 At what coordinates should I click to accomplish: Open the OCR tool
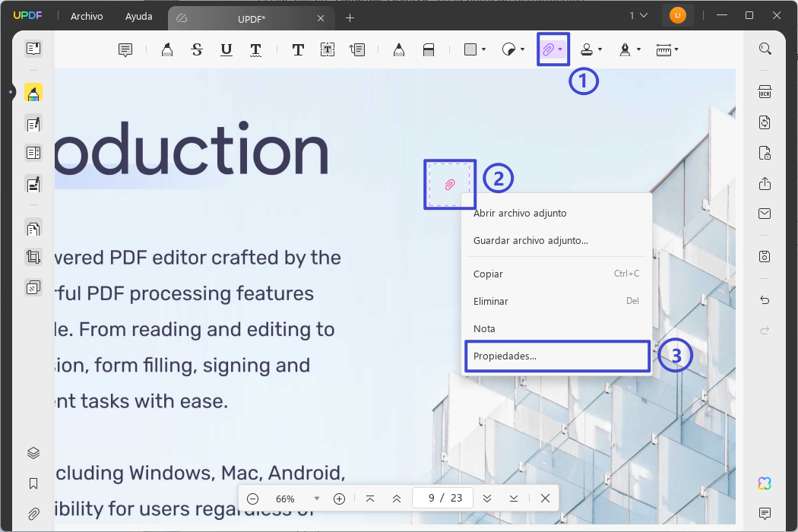click(x=765, y=91)
